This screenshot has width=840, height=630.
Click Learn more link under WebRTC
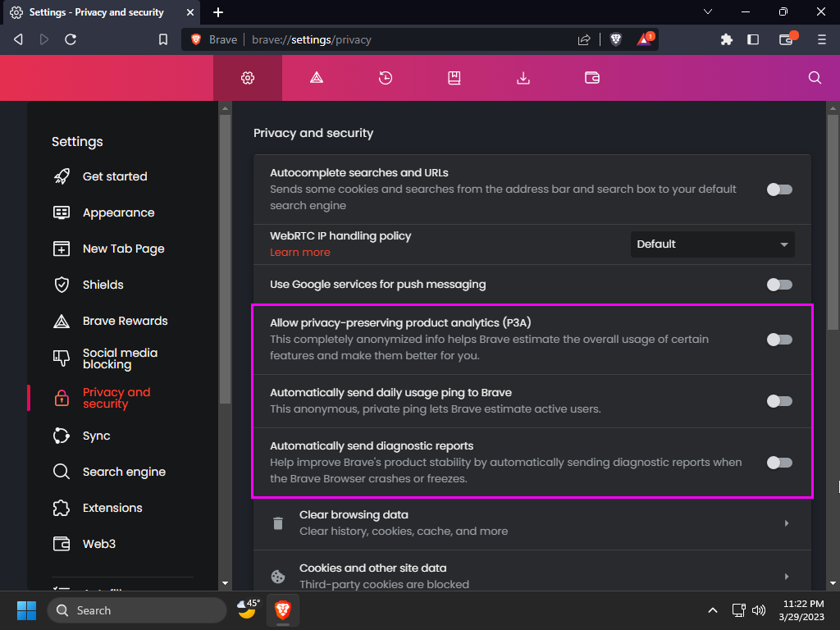pos(300,253)
